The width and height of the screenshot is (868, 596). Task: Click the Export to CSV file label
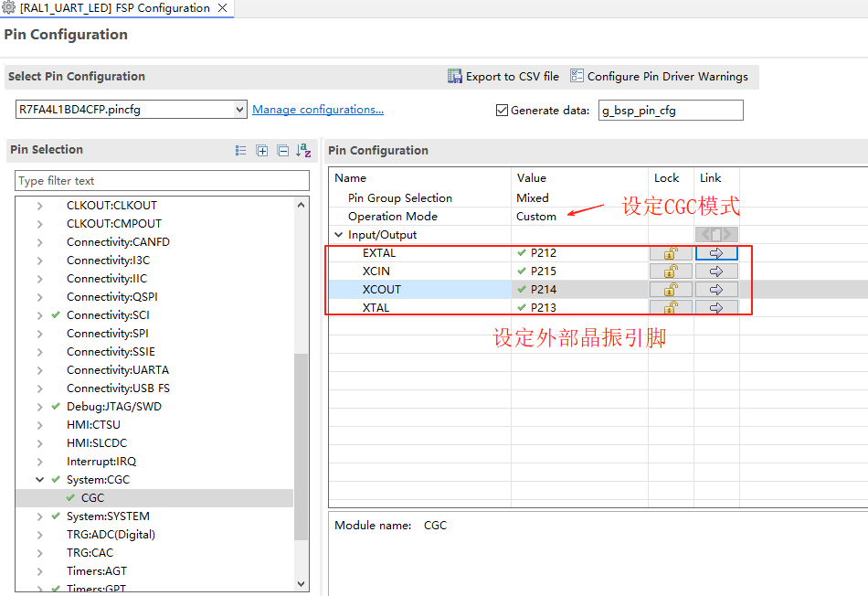[x=512, y=77]
